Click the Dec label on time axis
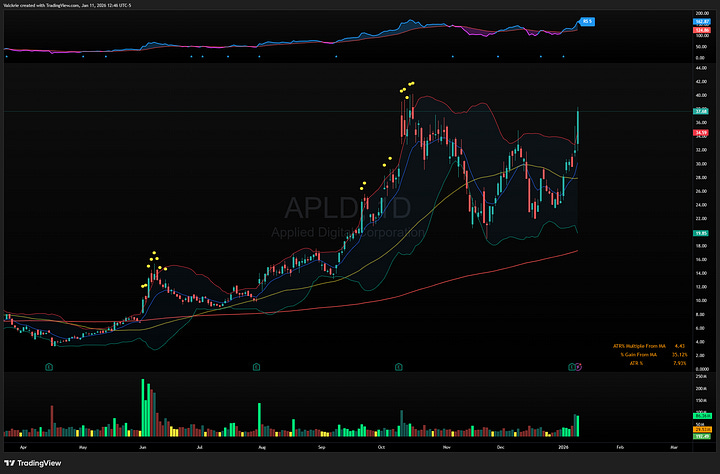This screenshot has width=720, height=474. point(501,447)
